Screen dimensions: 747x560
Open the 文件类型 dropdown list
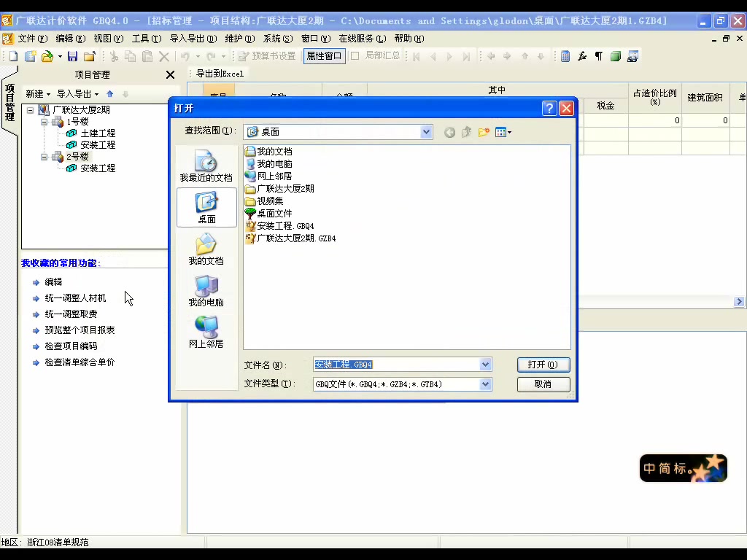(x=484, y=384)
